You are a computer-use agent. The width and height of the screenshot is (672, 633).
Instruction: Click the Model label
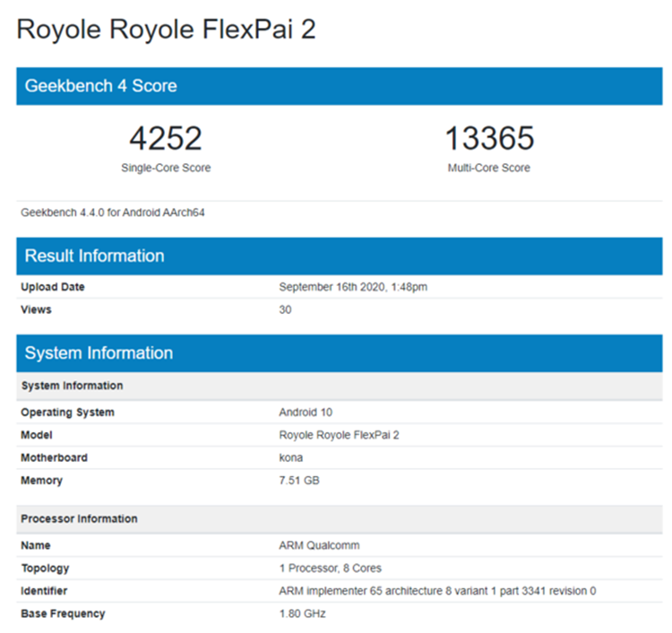point(37,435)
